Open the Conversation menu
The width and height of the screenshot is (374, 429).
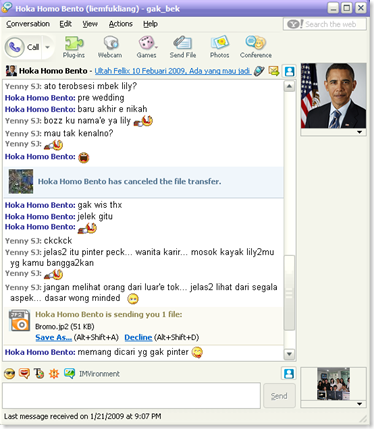click(x=28, y=24)
